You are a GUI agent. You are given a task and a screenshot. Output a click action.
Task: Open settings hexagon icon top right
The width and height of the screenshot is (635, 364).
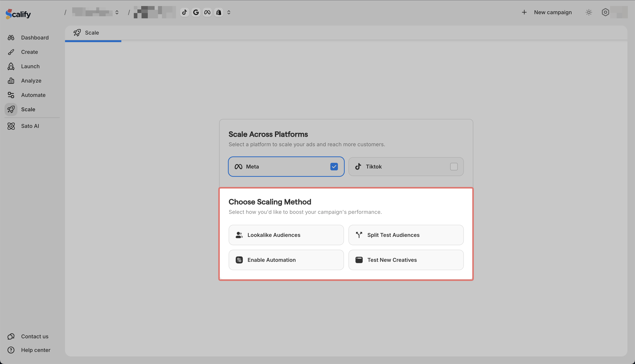coord(605,12)
